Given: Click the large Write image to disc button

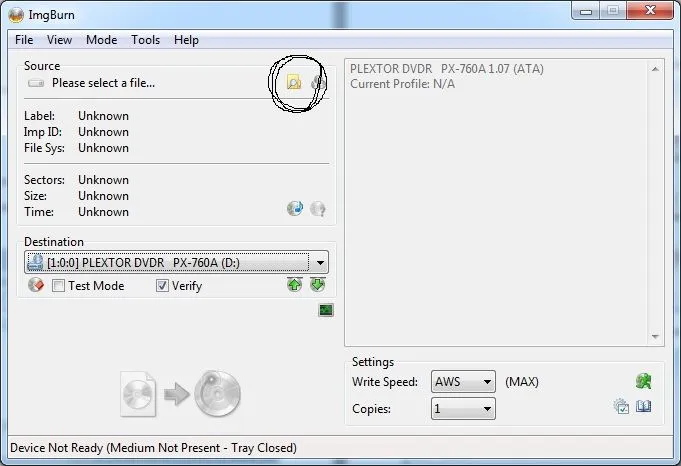Looking at the screenshot, I should pos(181,394).
